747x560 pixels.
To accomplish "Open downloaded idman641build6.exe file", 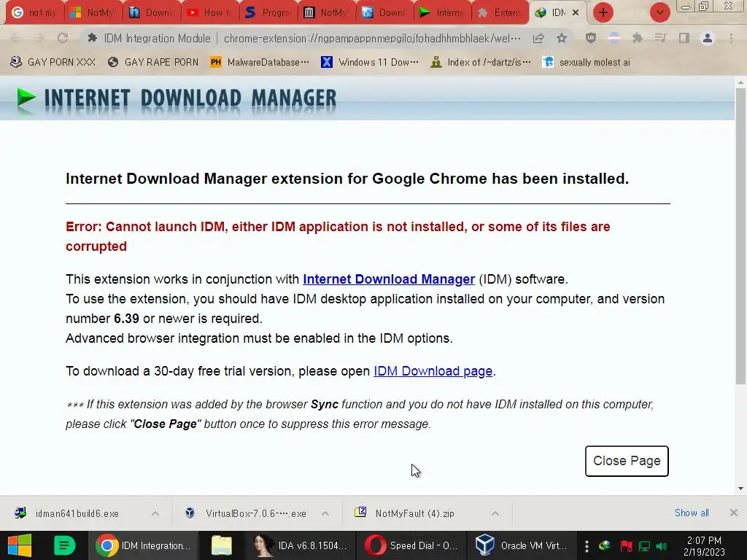I will [x=76, y=513].
